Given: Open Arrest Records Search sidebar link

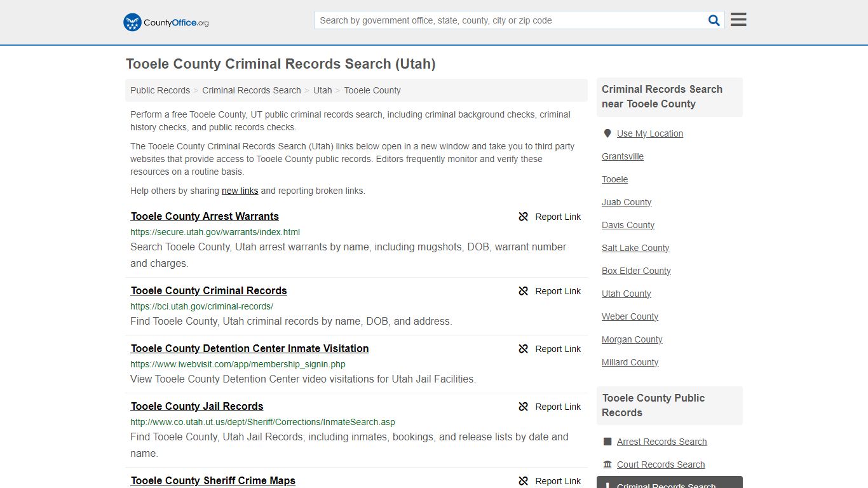Looking at the screenshot, I should 661,442.
